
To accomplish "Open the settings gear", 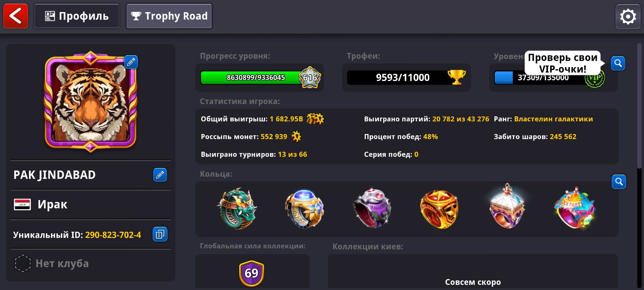I will click(628, 17).
